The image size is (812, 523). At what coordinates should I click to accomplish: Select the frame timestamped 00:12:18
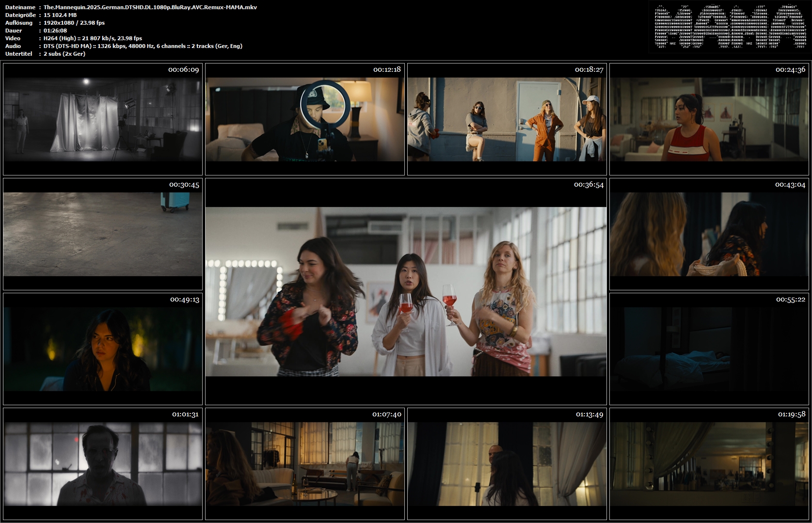pos(305,119)
